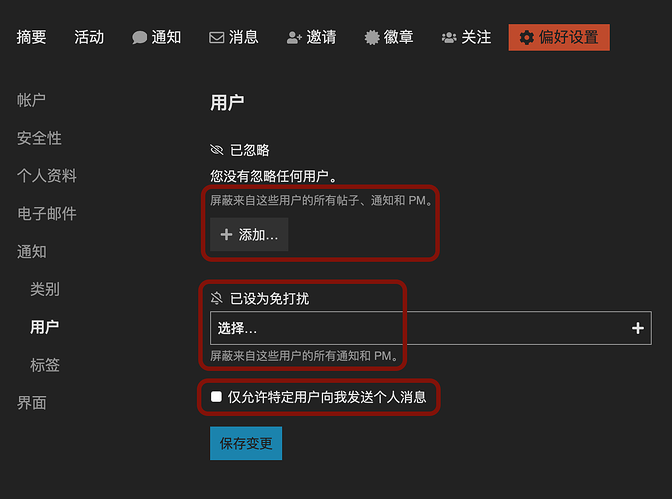Click the speech bubble notifications icon
The image size is (672, 499).
click(x=139, y=37)
